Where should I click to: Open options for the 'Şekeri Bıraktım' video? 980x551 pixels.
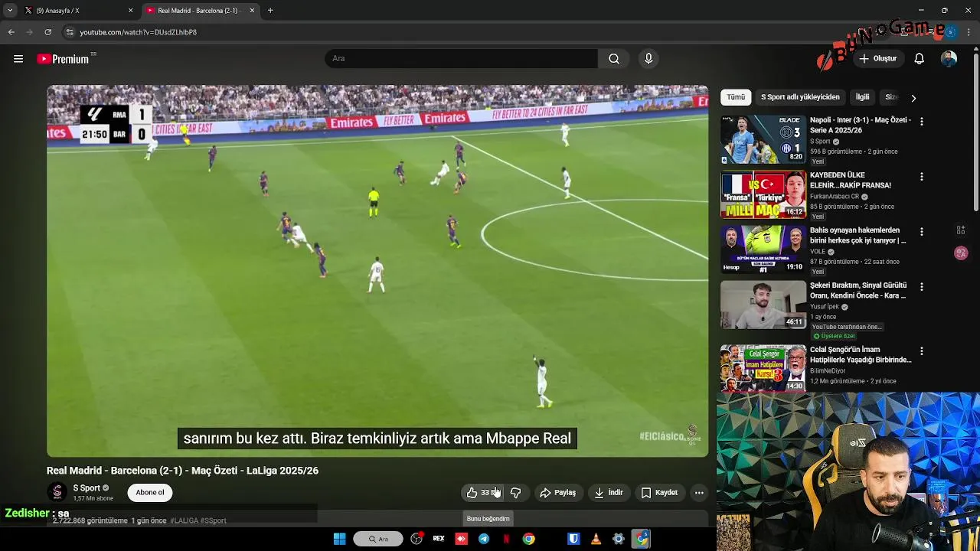coord(922,287)
